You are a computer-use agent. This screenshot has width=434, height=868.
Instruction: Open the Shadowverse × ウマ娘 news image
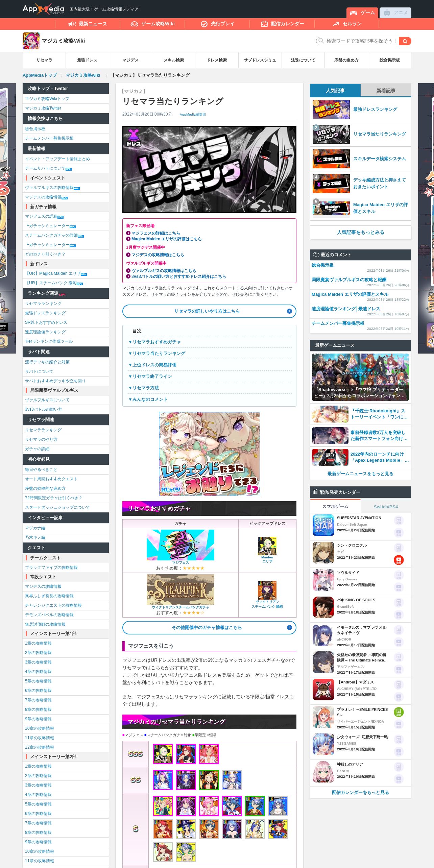(x=360, y=377)
